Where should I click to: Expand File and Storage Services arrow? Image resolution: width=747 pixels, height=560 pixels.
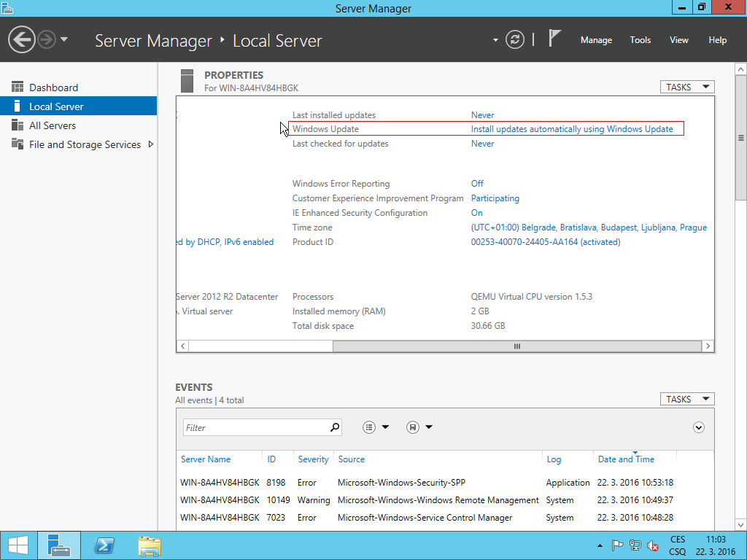pos(150,144)
